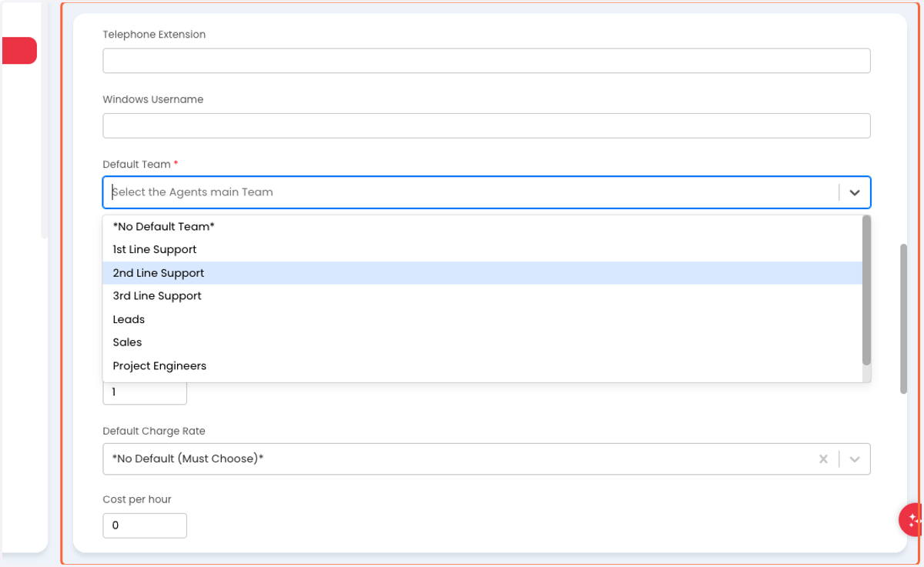Select 2nd Line Support option
Viewport: 924px width, 567px height.
[482, 273]
